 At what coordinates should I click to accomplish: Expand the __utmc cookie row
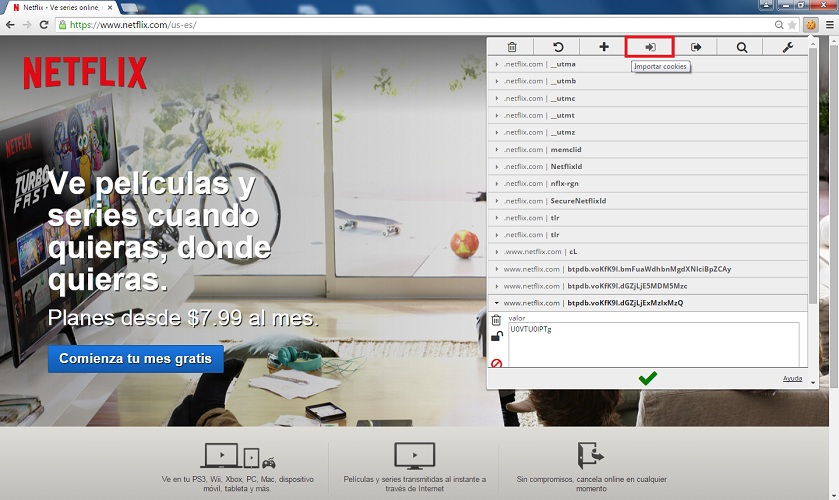pos(647,99)
